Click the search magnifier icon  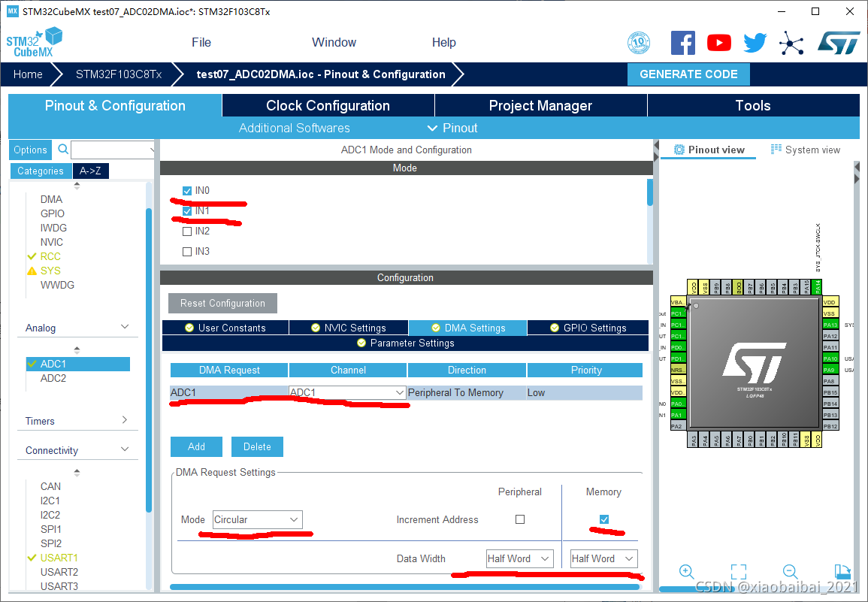pyautogui.click(x=63, y=149)
